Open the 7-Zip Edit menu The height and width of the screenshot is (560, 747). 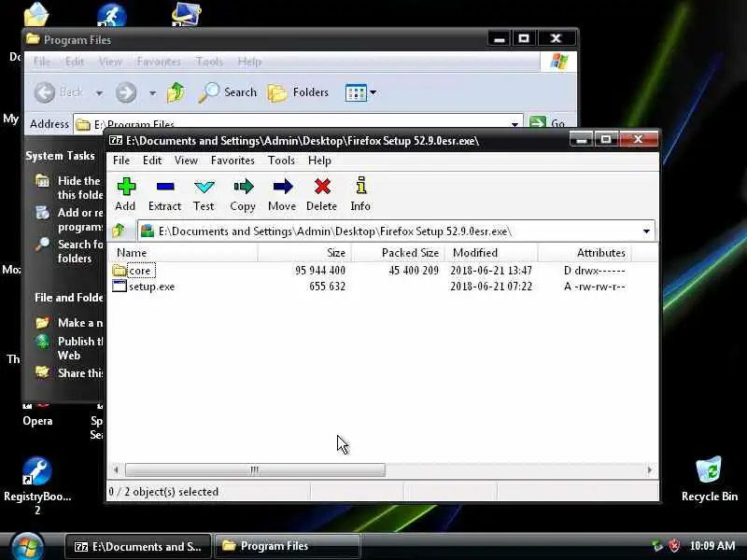[x=152, y=161]
